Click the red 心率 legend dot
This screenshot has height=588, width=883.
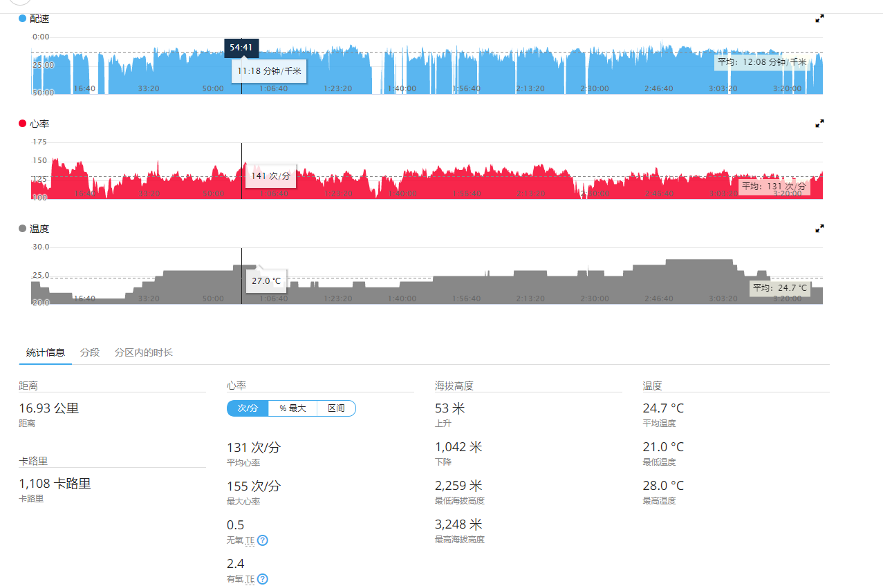pos(22,124)
